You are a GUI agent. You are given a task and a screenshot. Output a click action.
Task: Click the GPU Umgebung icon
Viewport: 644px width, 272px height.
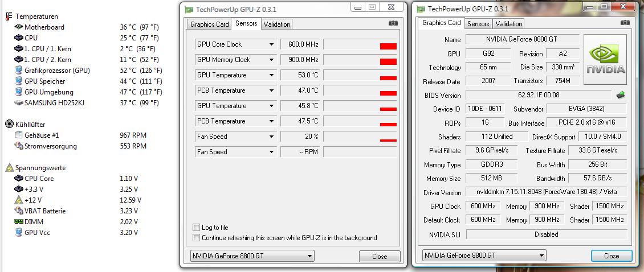tap(18, 92)
